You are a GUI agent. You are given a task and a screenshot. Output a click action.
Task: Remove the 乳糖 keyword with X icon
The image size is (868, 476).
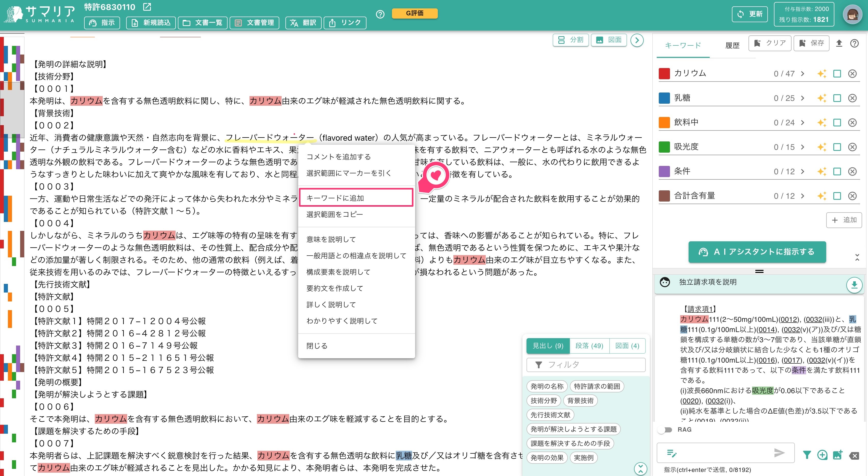coord(852,98)
